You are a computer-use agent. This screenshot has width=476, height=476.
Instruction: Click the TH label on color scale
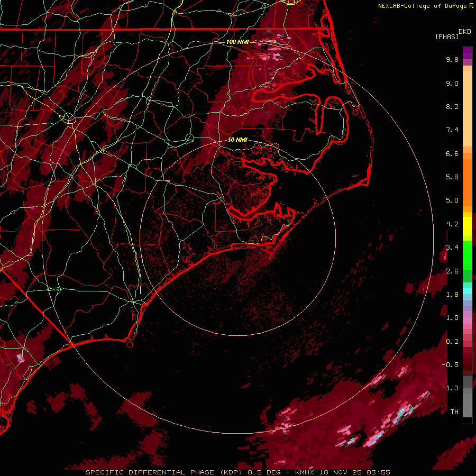(x=454, y=412)
